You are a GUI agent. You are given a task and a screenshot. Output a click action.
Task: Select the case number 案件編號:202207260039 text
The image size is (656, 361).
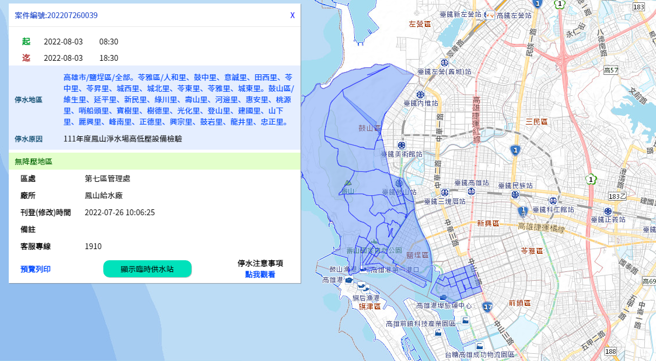point(56,15)
